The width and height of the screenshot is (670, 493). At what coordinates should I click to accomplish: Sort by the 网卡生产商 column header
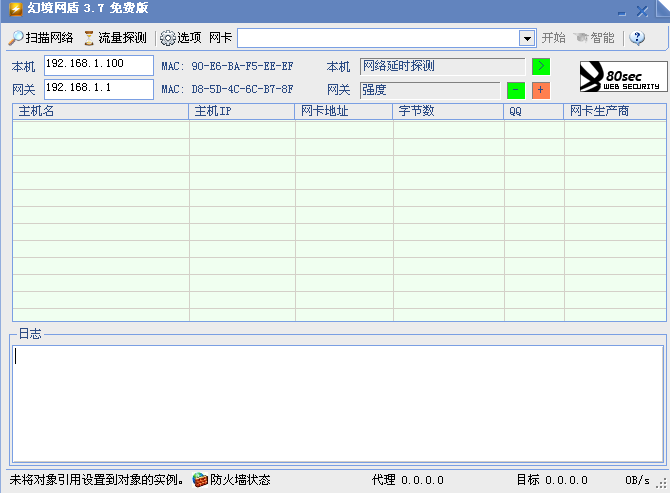coord(615,111)
